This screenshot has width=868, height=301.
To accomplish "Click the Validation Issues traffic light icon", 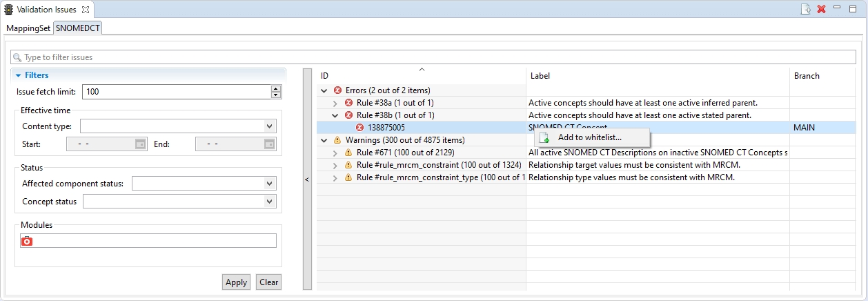I will coord(9,10).
